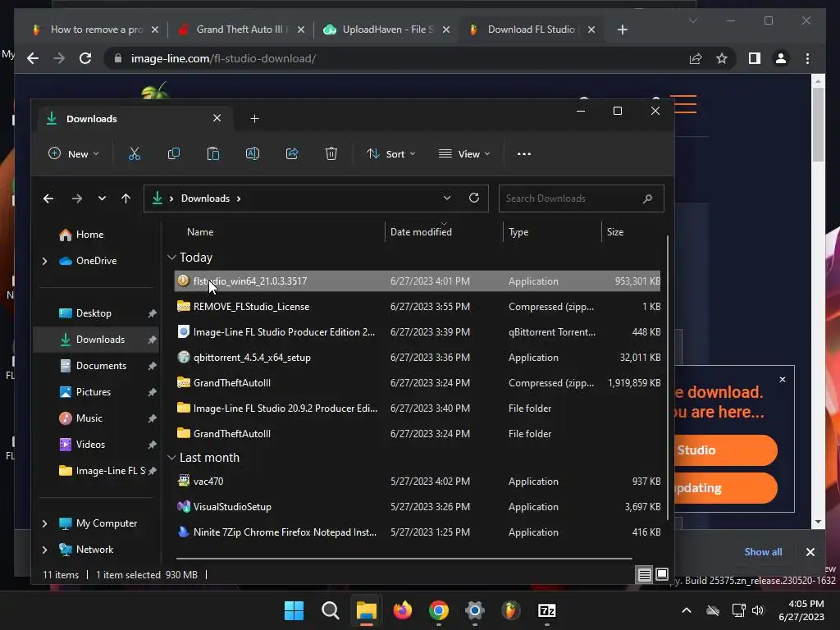This screenshot has width=840, height=630.
Task: Expand the My Computer tree node
Action: pyautogui.click(x=45, y=523)
